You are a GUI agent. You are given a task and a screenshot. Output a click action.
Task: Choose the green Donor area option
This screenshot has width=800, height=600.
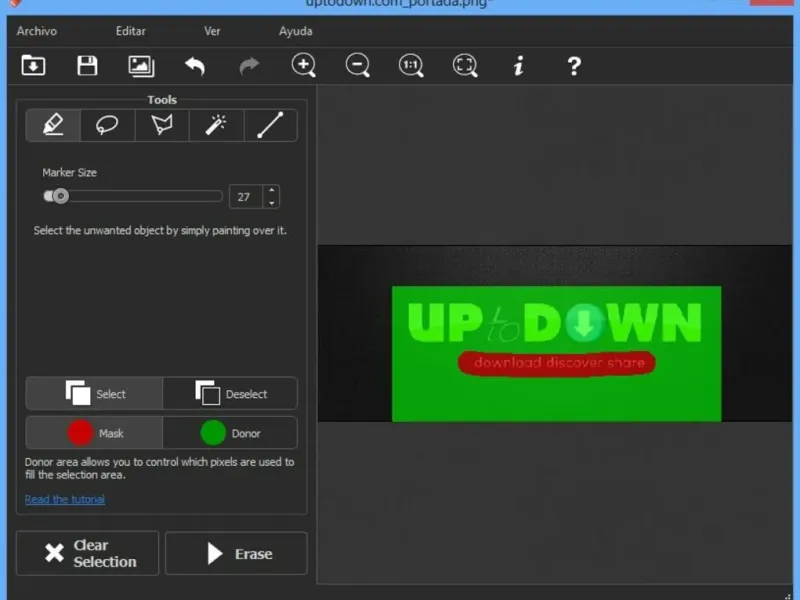(x=230, y=433)
